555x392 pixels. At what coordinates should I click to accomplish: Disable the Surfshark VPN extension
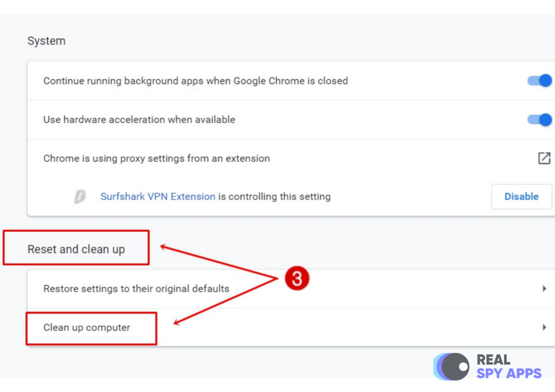tap(521, 197)
